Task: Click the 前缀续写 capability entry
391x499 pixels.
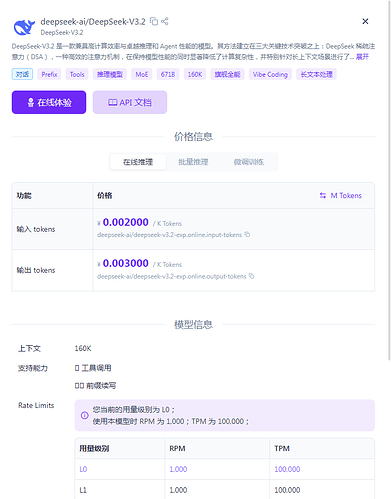Action: 95,386
